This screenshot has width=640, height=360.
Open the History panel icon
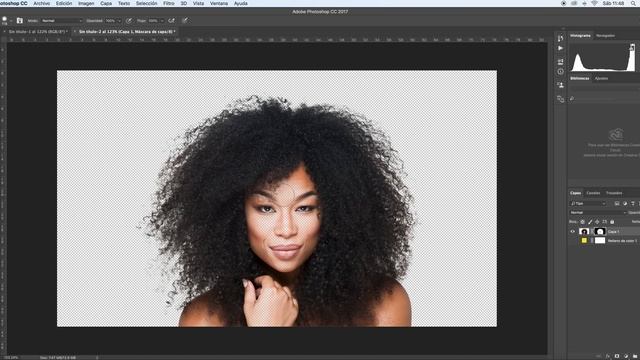(560, 38)
